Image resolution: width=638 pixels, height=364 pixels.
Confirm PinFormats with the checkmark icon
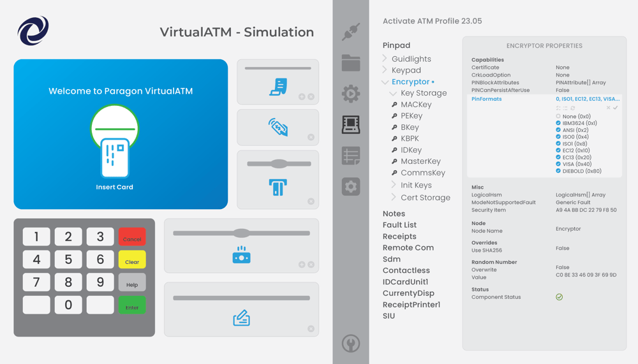615,108
